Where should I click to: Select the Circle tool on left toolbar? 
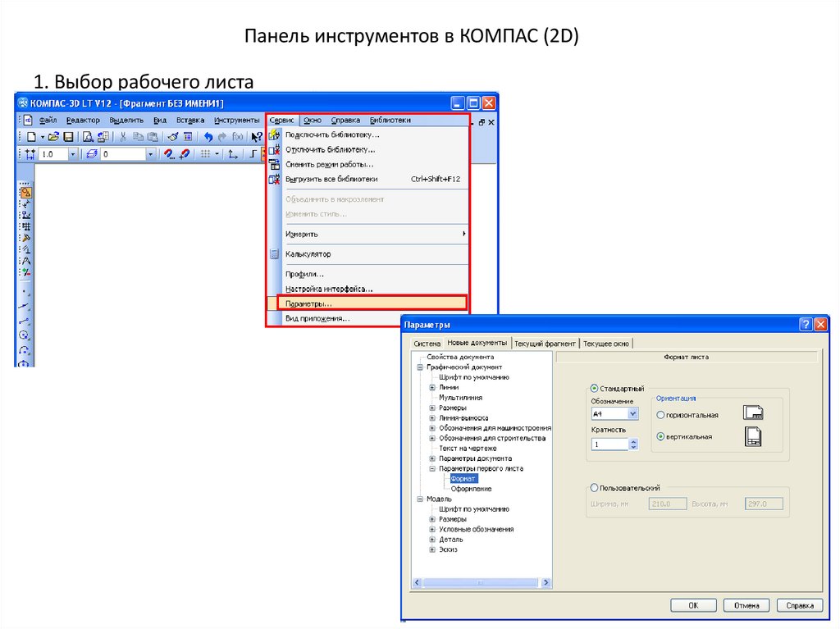pyautogui.click(x=25, y=335)
